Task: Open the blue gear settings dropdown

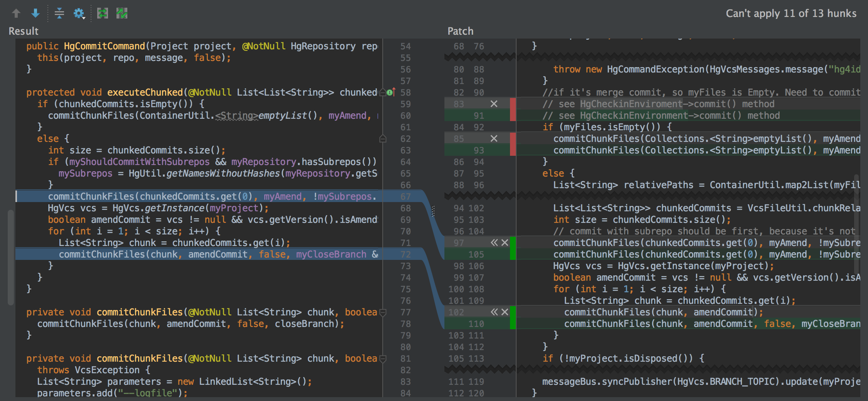Action: [x=79, y=13]
